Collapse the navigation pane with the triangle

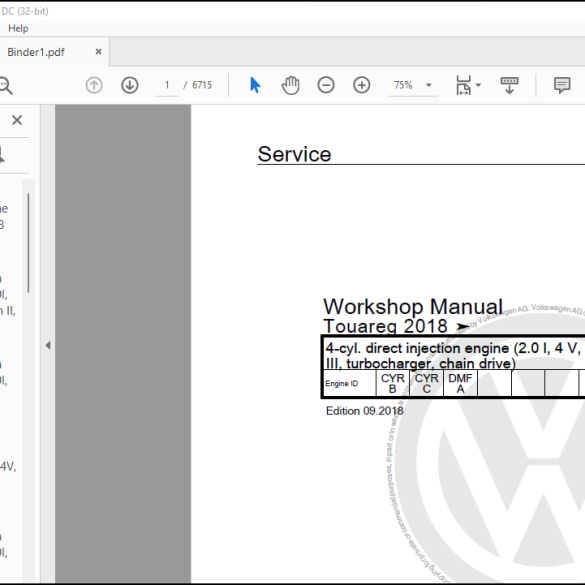coord(48,345)
